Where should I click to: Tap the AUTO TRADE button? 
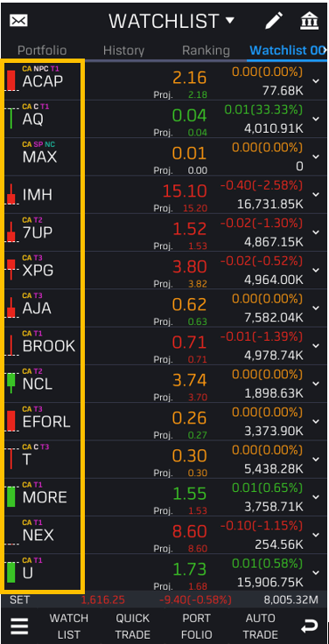pos(261,627)
